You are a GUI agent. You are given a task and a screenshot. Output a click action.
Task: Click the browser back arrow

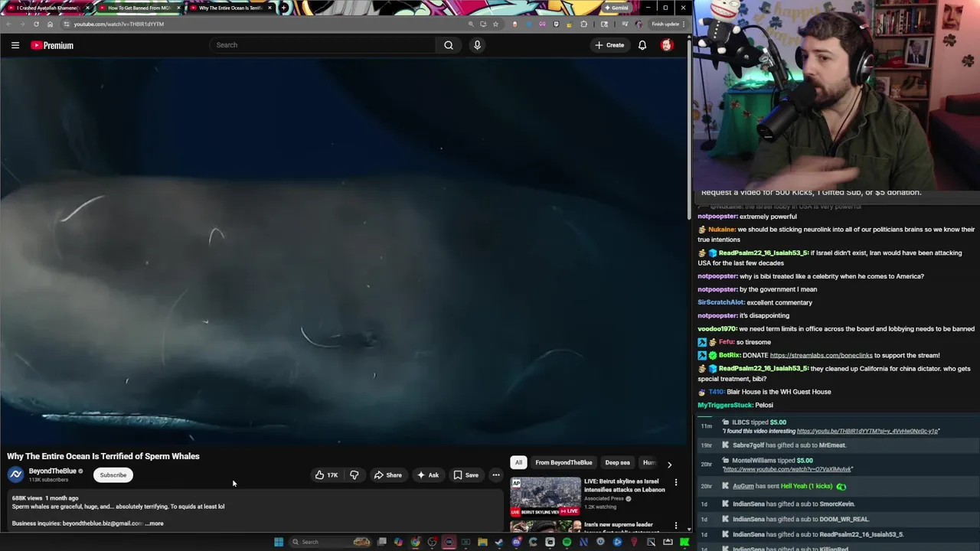coord(8,24)
